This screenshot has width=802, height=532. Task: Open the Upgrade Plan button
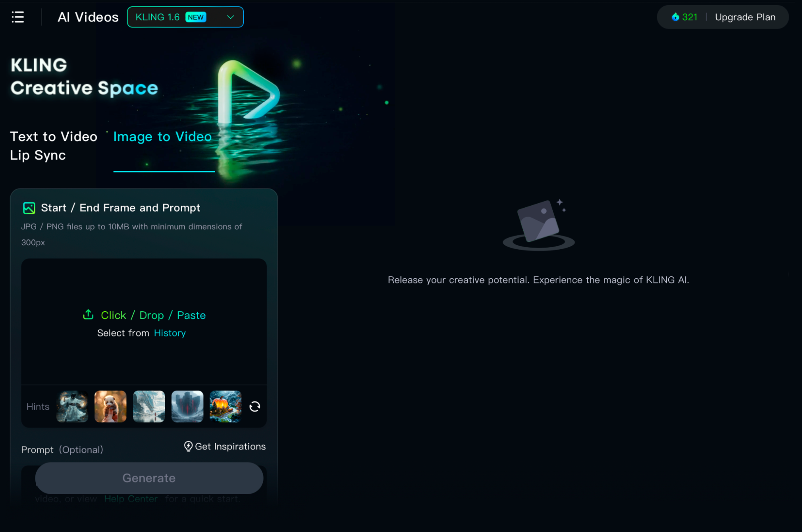click(x=745, y=17)
